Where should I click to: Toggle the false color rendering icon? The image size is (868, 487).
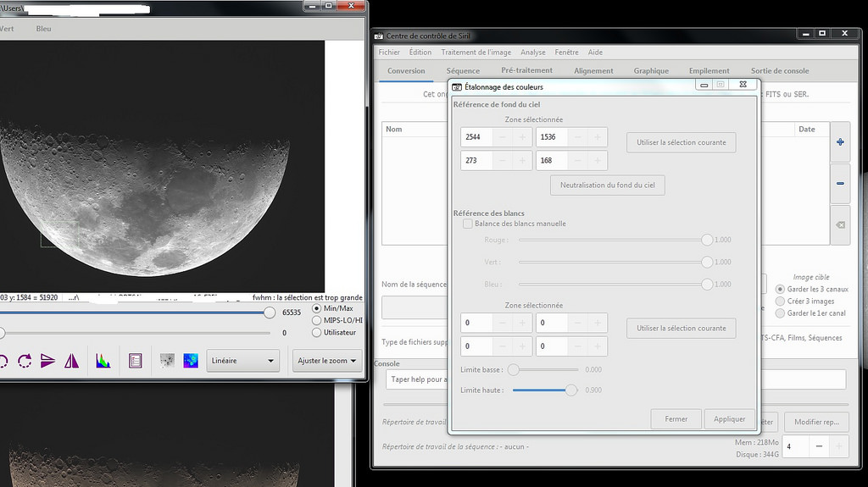[x=190, y=361]
